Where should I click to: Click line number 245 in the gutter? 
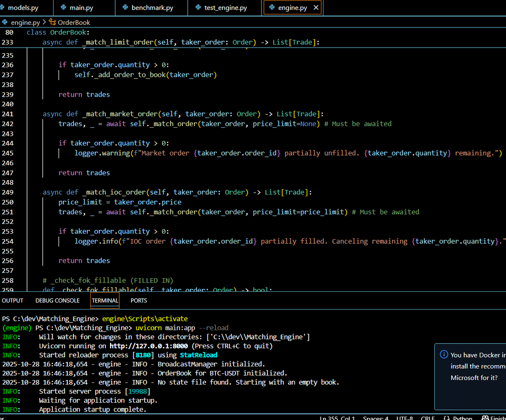[x=8, y=153]
